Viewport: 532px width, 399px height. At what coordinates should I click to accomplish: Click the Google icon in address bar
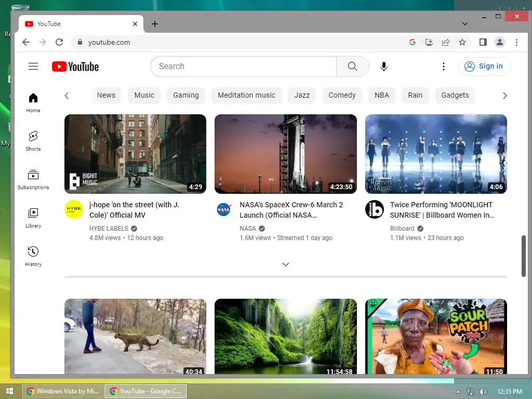click(x=413, y=42)
